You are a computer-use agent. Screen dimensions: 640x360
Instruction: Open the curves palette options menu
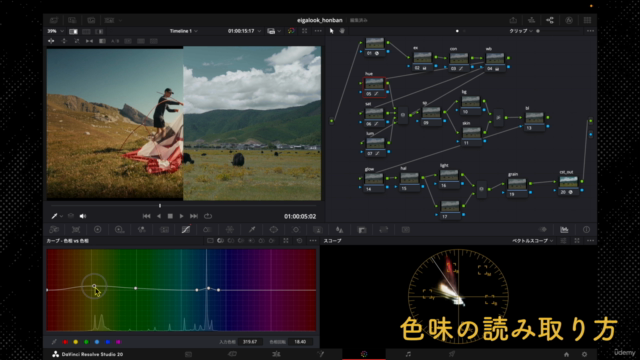coord(313,241)
